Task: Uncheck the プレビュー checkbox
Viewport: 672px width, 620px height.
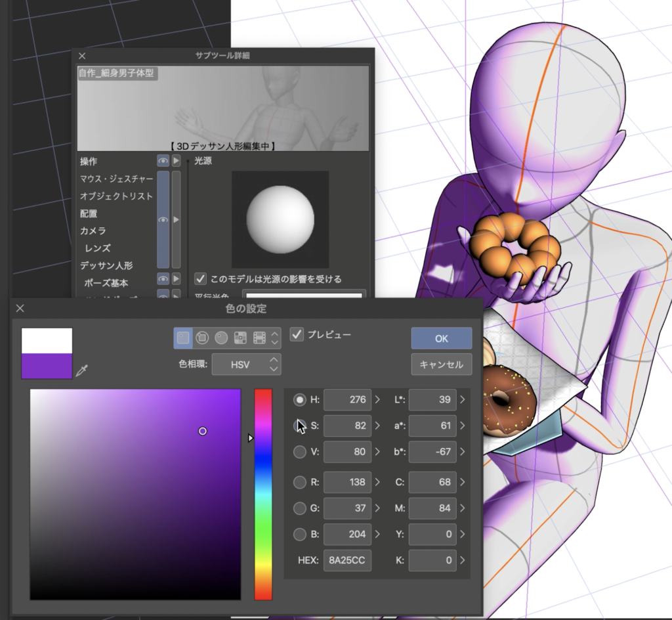Action: [x=297, y=334]
